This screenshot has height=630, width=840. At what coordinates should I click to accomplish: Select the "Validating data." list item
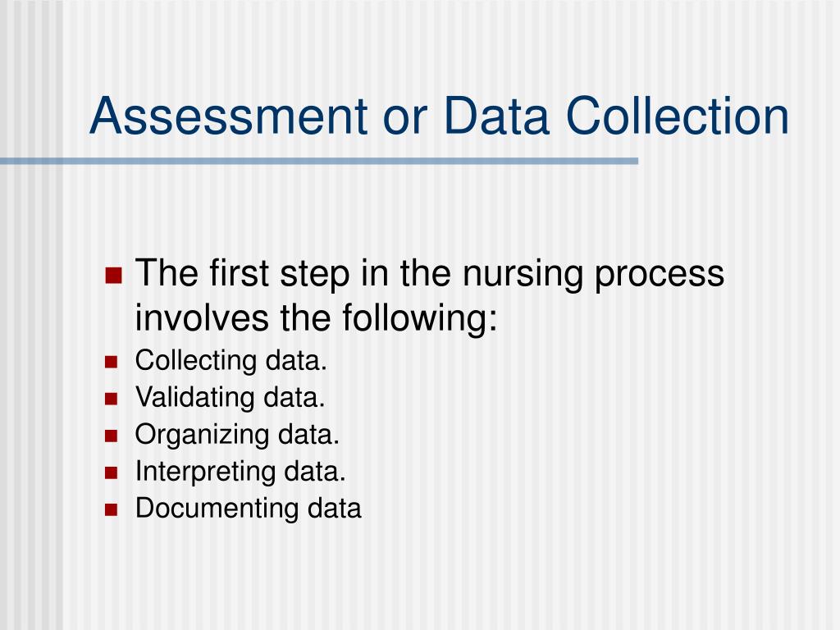click(x=231, y=398)
